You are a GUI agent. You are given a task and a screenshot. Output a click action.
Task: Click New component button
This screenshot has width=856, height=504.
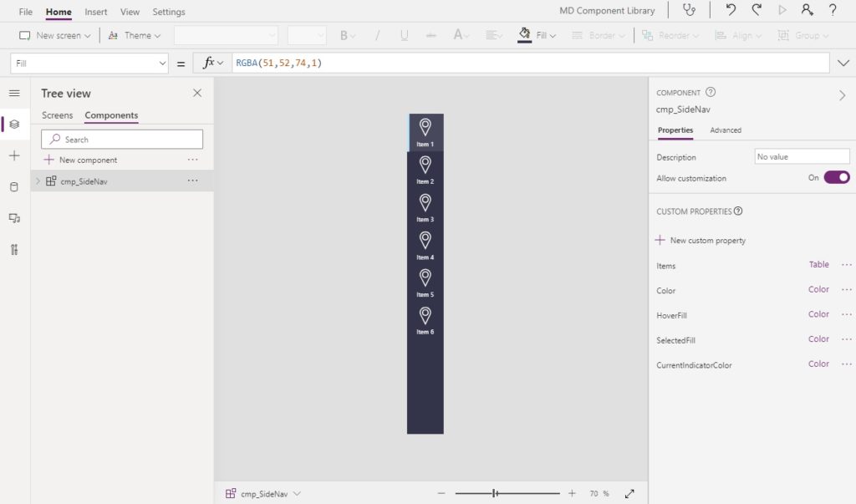coord(80,160)
